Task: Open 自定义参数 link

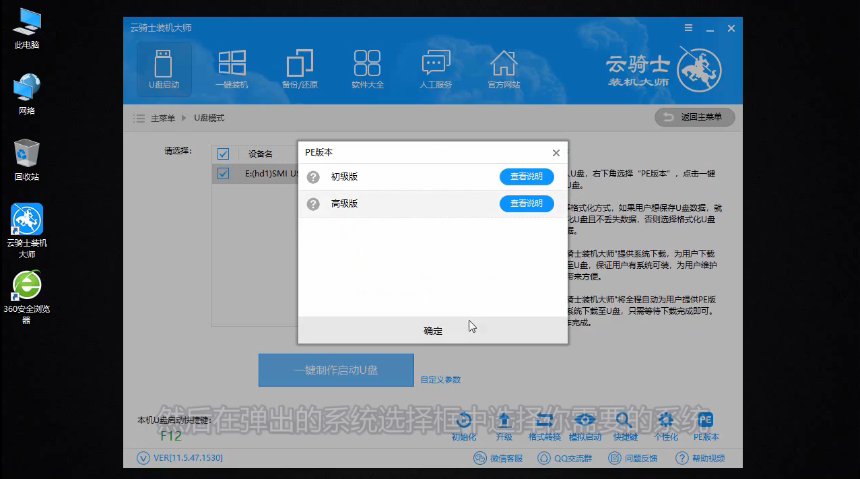Action: point(440,380)
